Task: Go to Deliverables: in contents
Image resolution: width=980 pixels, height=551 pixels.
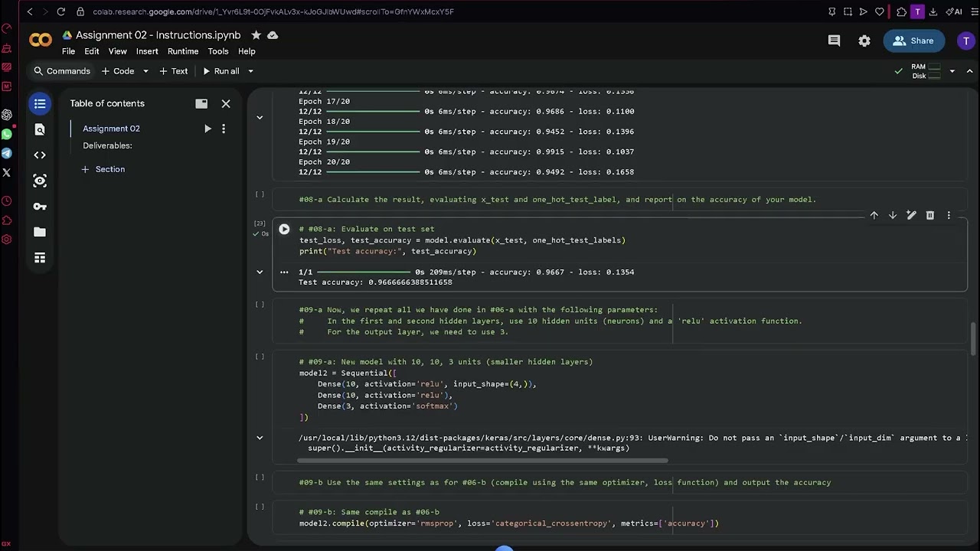Action: 107,145
